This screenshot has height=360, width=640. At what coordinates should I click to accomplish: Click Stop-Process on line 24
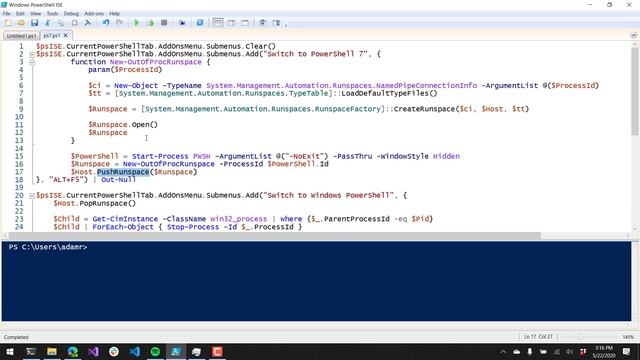coord(193,227)
